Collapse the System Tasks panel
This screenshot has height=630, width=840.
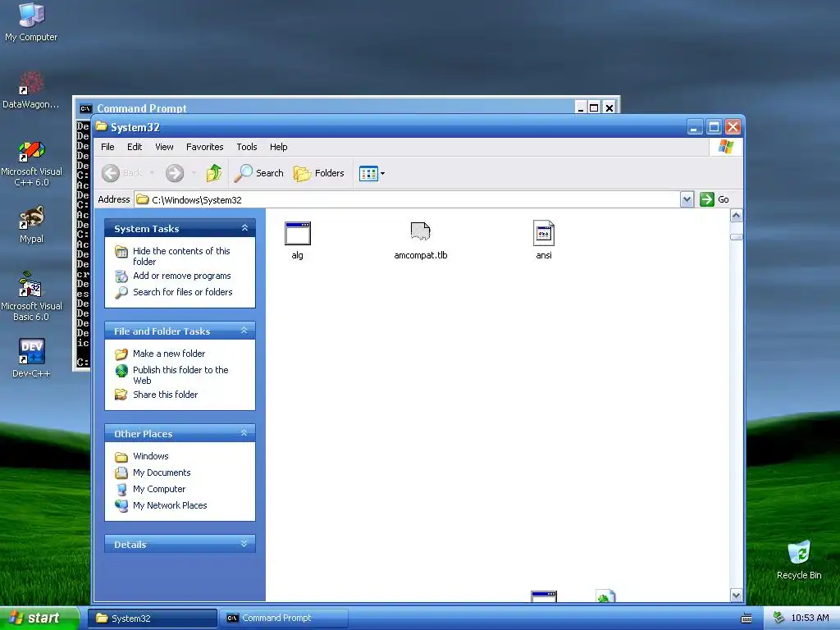pos(244,228)
